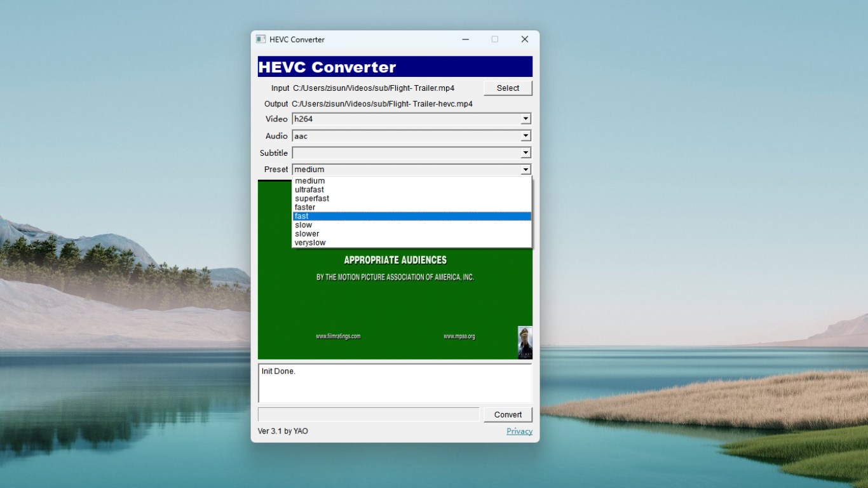This screenshot has height=488, width=868.
Task: Click the Select button to choose input file
Action: 507,88
